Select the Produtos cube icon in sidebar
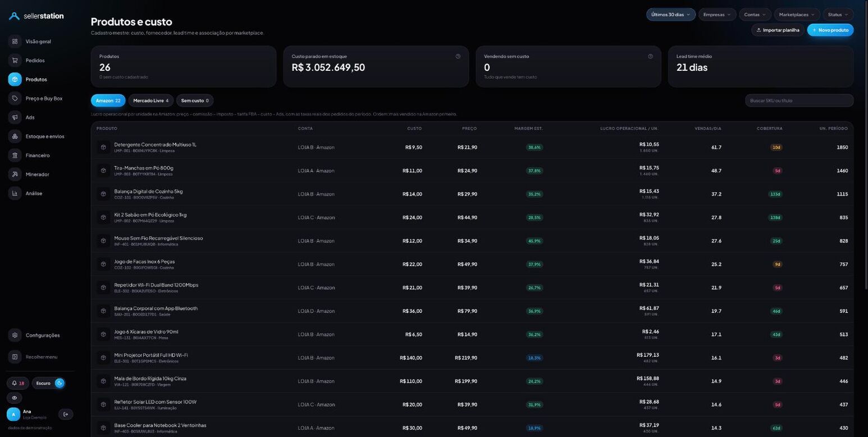Screen dimensions: 868x437 (x=15, y=79)
